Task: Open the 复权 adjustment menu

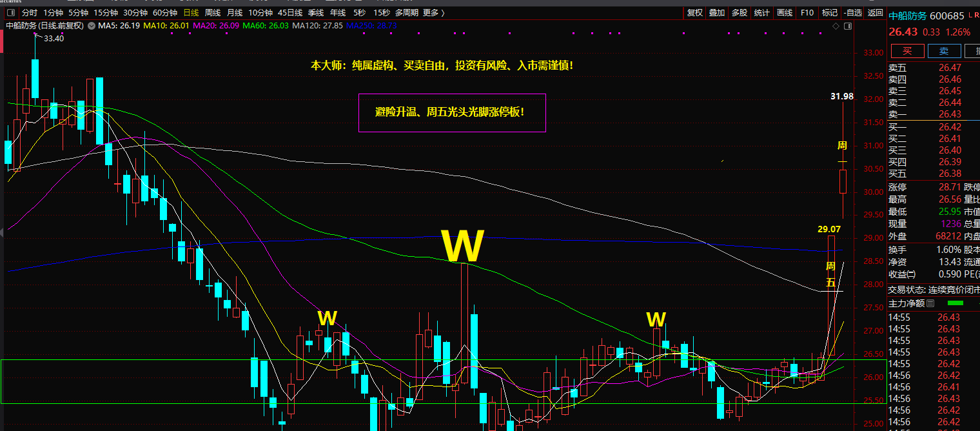Action: (x=694, y=12)
